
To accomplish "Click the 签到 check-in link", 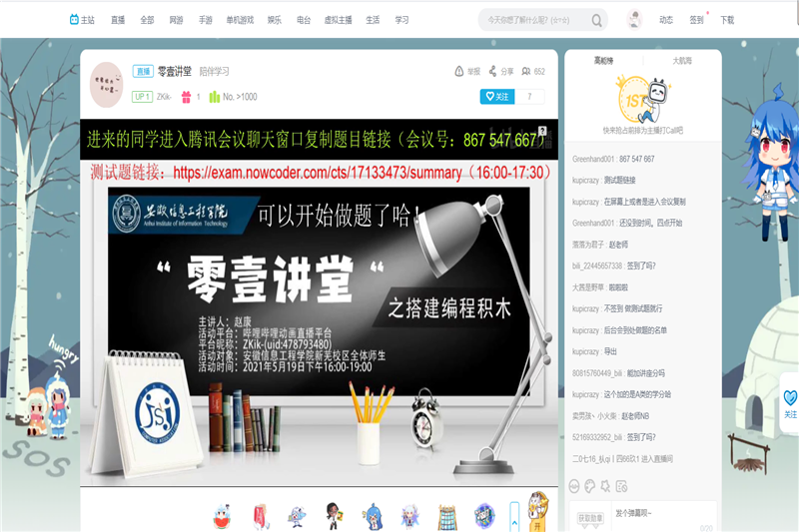I will point(696,19).
